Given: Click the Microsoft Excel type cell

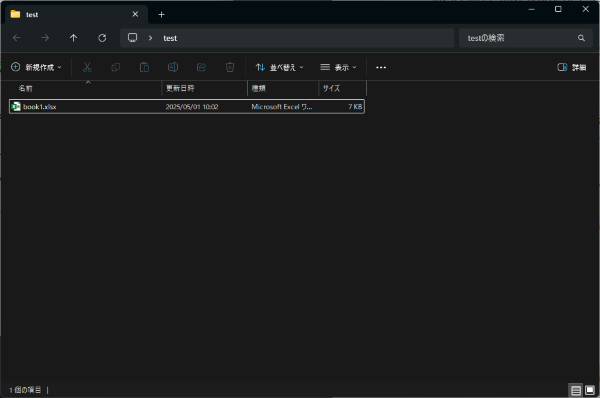Looking at the screenshot, I should point(282,107).
